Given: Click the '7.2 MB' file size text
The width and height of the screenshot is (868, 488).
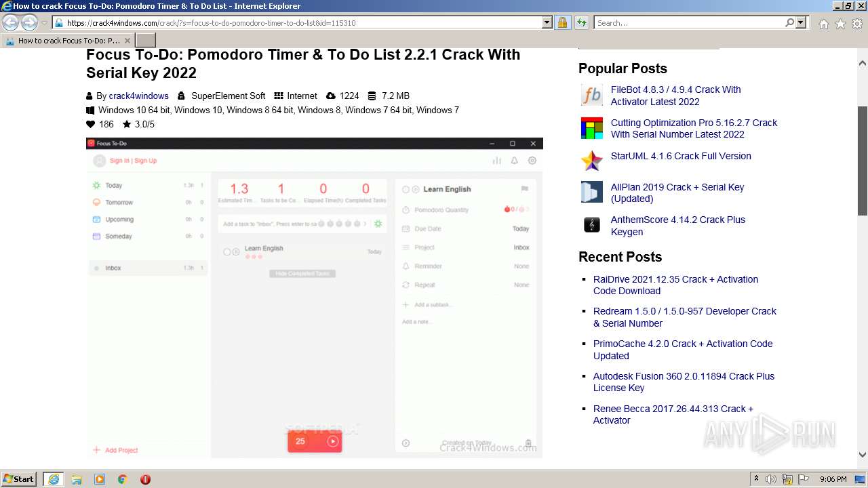Looking at the screenshot, I should tap(395, 96).
